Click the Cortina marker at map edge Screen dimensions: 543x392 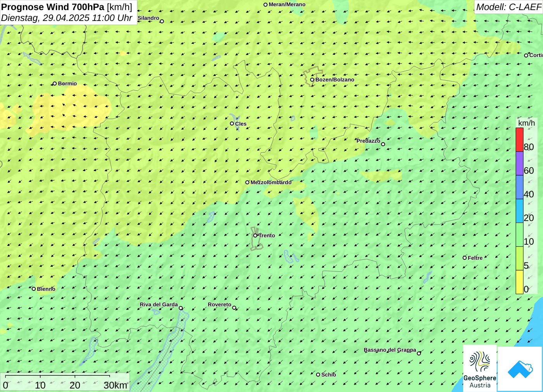(526, 55)
